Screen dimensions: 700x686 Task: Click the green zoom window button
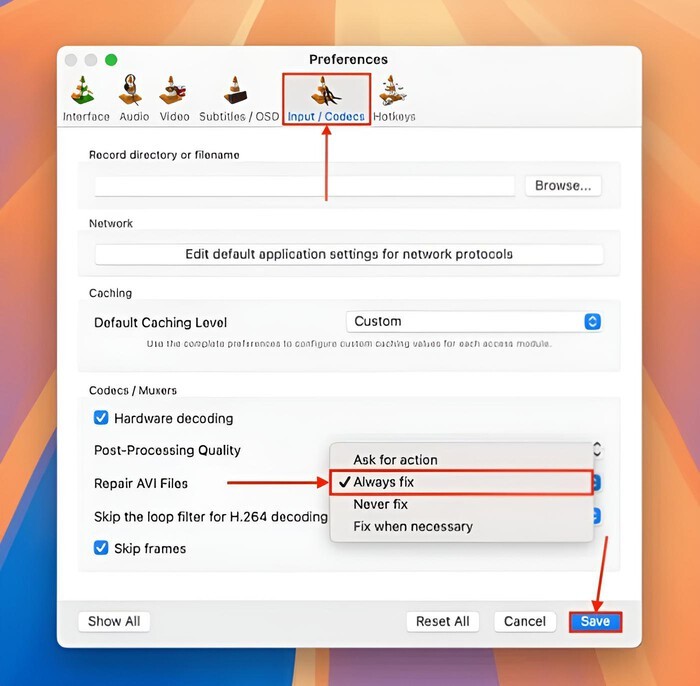(x=111, y=61)
